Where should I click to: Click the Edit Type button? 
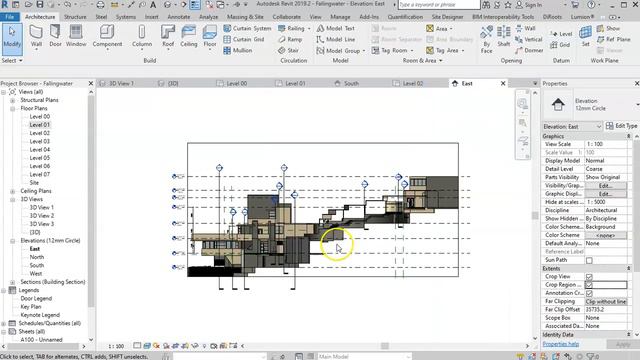621,126
